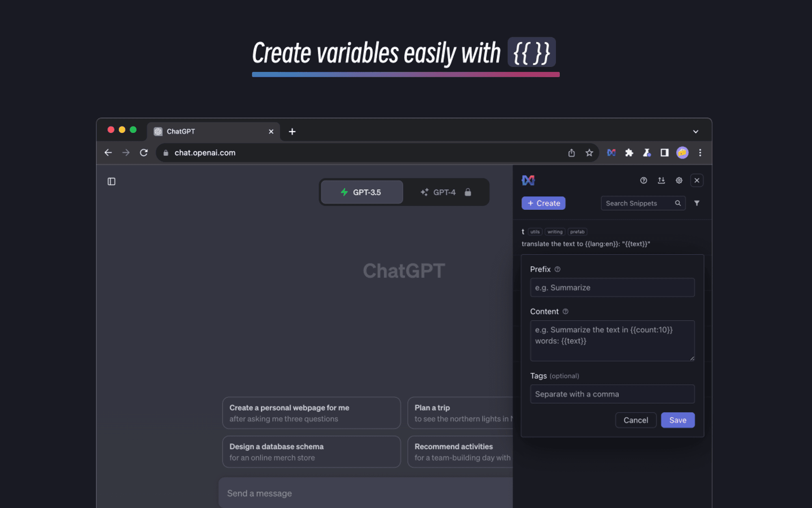Click the Prefix input field
This screenshot has width=812, height=508.
pos(612,288)
